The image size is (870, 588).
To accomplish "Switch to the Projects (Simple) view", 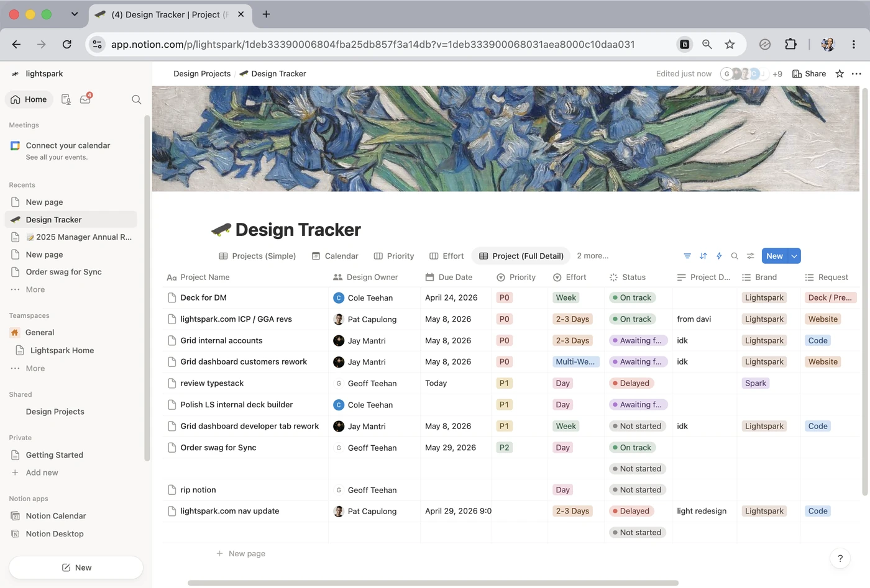I will coord(257,256).
